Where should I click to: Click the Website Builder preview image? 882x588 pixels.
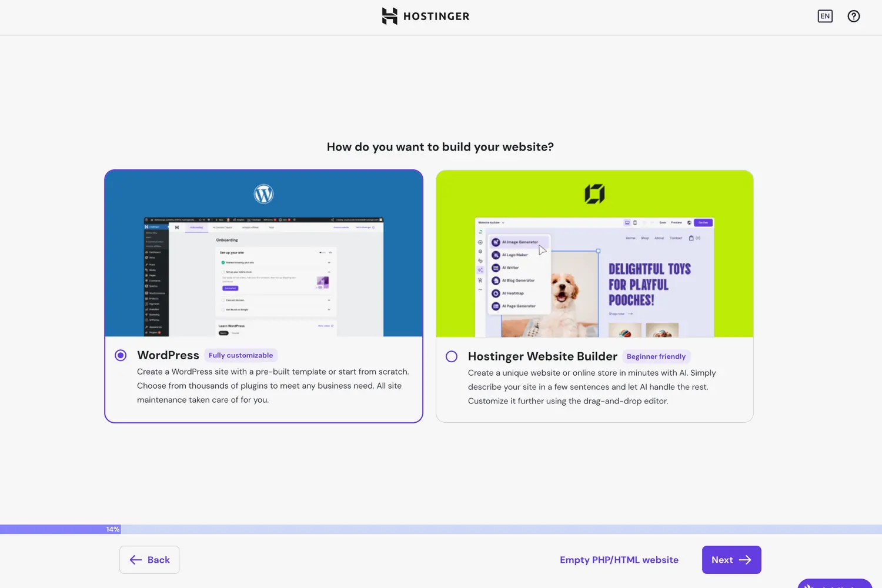point(594,278)
